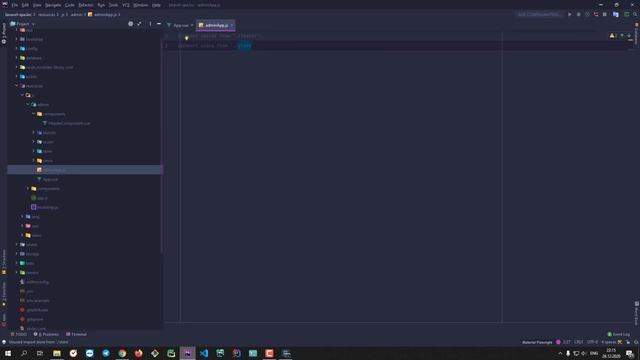
Task: Open the View menu
Action: coord(37,5)
